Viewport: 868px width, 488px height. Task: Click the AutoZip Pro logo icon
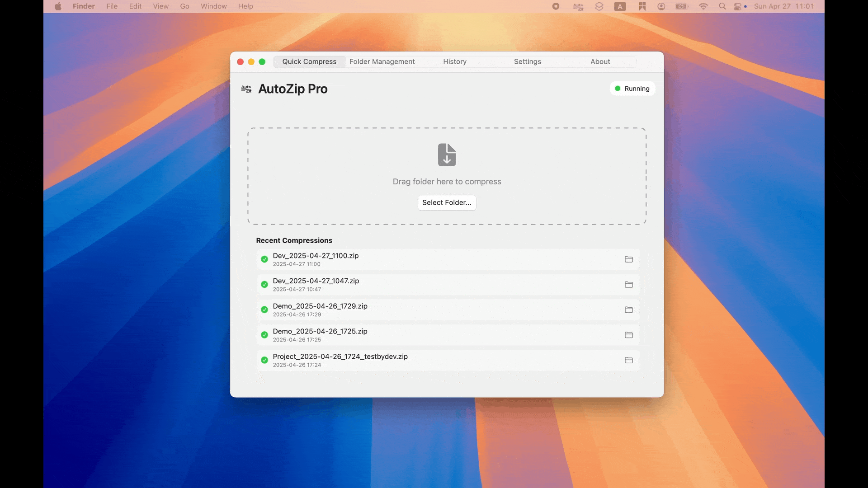tap(246, 89)
